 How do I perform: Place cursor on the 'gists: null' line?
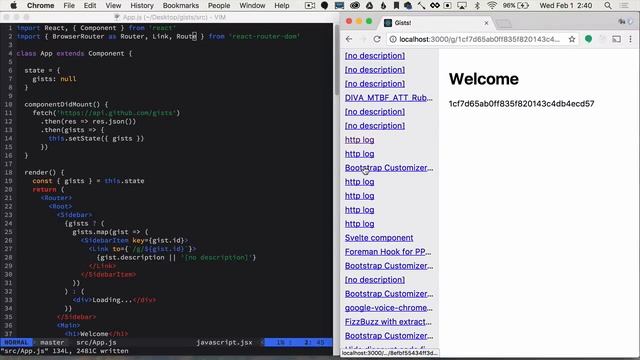point(54,79)
